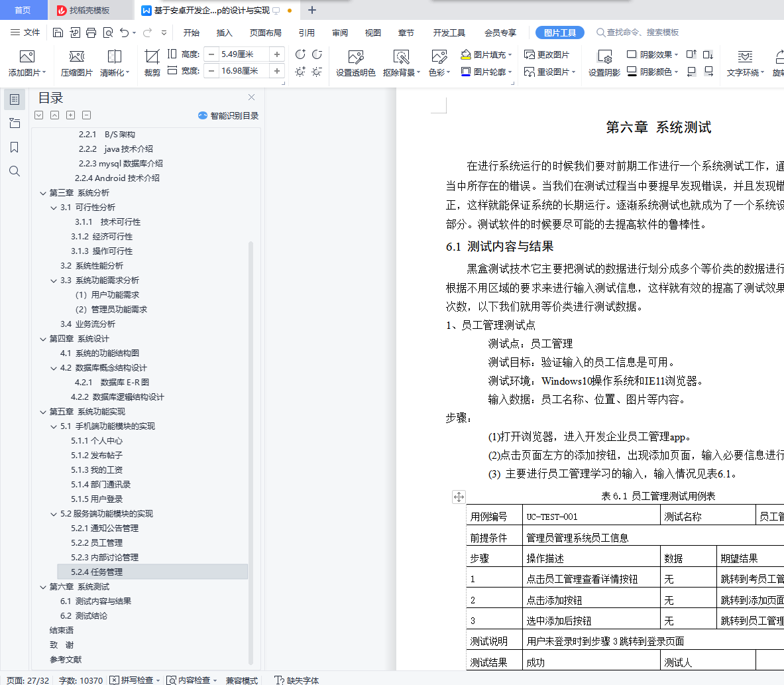Click rotate left icon in ribbon
Screen dimensions: 784x685
300,54
